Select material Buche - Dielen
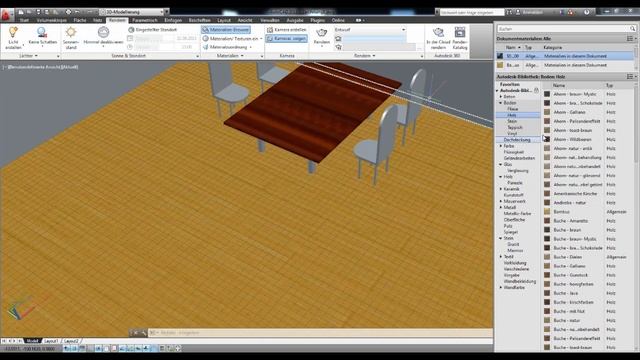Viewport: 640px width, 360px height. tap(567, 257)
